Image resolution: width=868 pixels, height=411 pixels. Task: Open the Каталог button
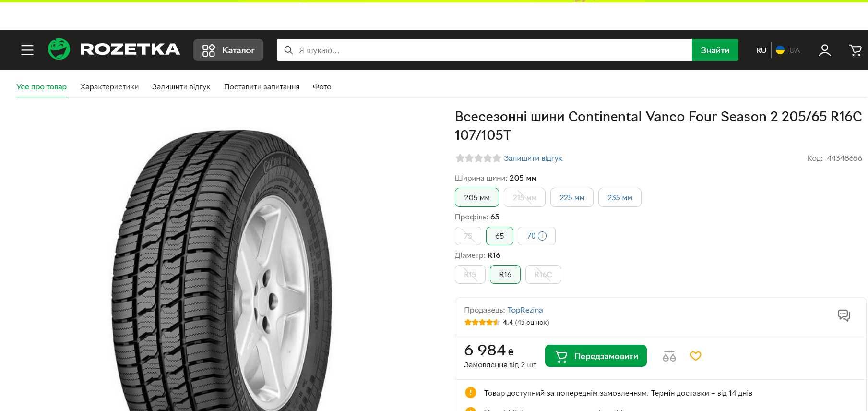click(228, 50)
